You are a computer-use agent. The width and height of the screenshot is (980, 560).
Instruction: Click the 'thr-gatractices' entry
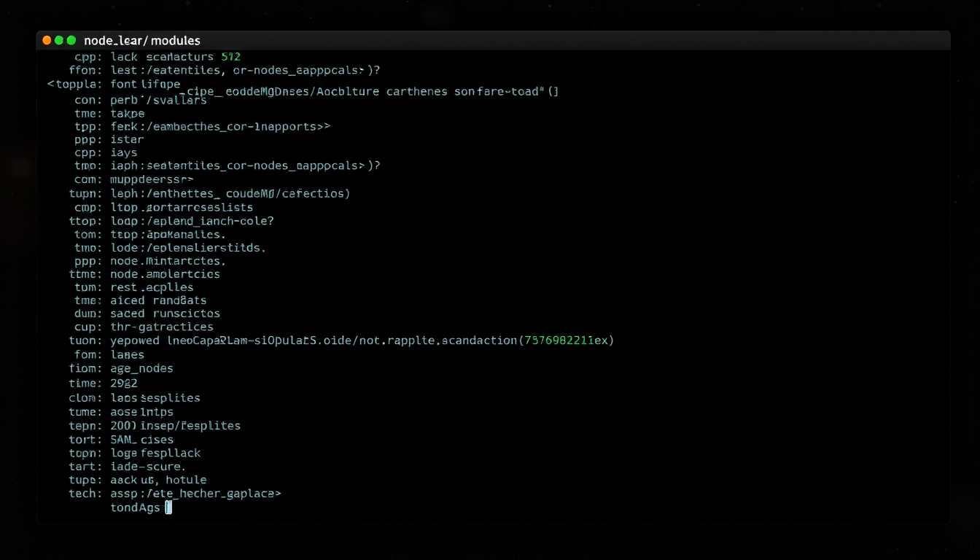pos(162,327)
